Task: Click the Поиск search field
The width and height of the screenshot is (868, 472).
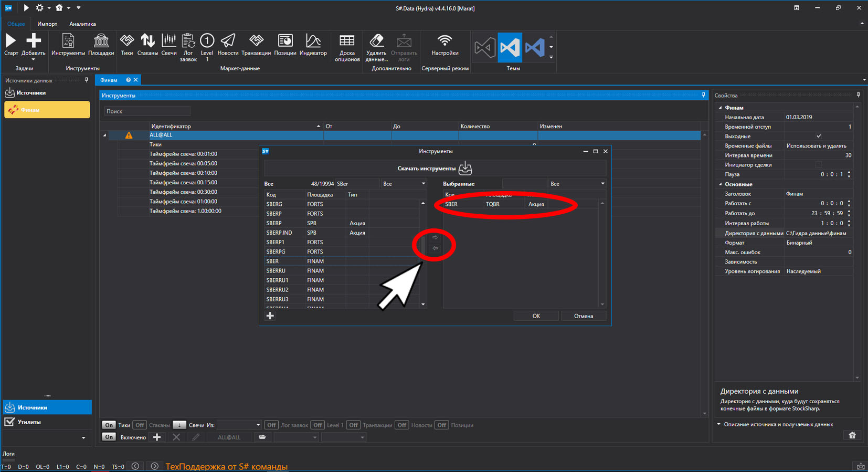Action: click(147, 111)
